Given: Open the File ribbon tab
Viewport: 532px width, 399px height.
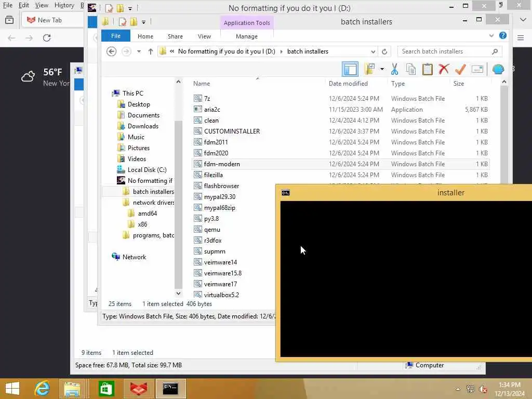Looking at the screenshot, I should click(x=116, y=36).
